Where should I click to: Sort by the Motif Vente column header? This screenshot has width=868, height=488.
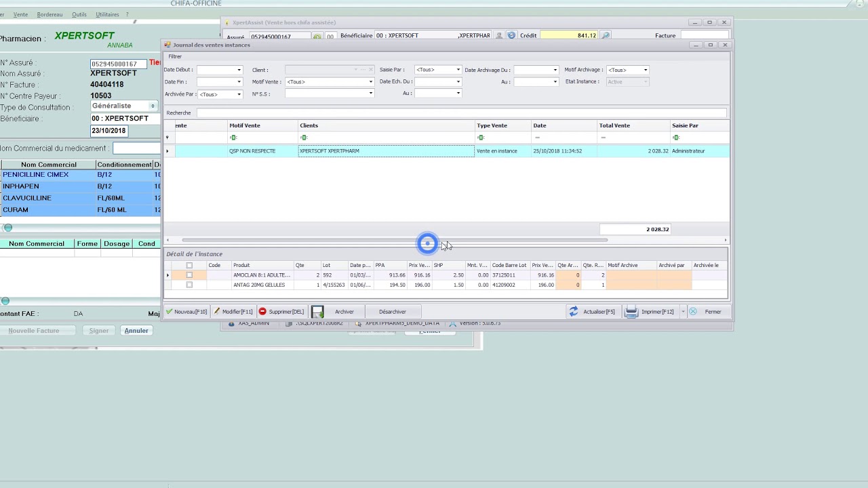(262, 125)
